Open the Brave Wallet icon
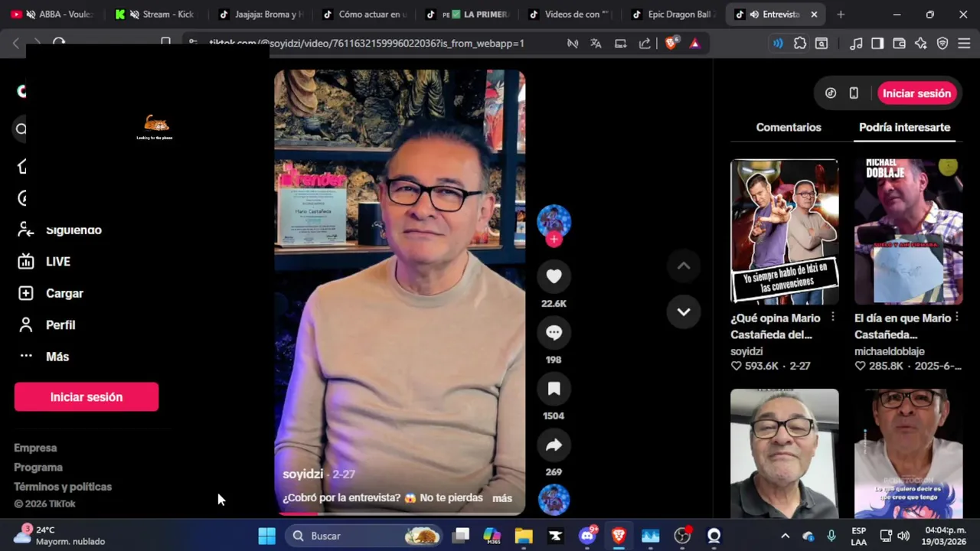The width and height of the screenshot is (980, 551). click(900, 44)
